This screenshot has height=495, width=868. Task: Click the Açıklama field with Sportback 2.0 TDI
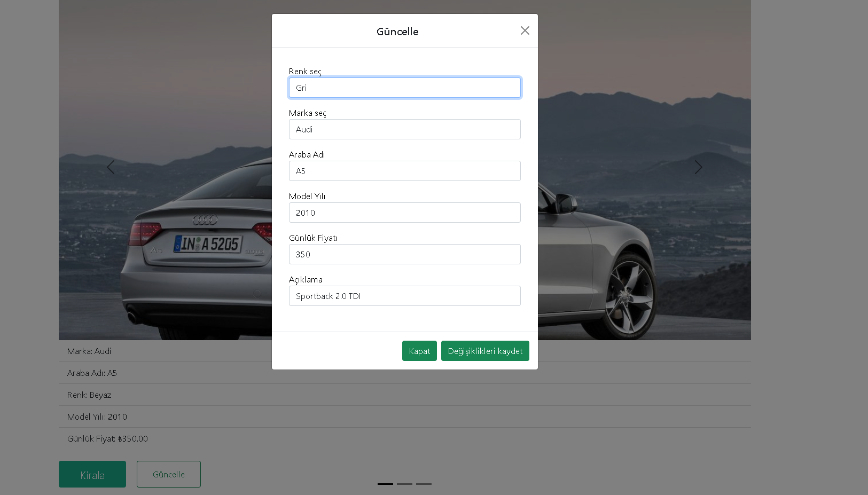[x=405, y=296]
